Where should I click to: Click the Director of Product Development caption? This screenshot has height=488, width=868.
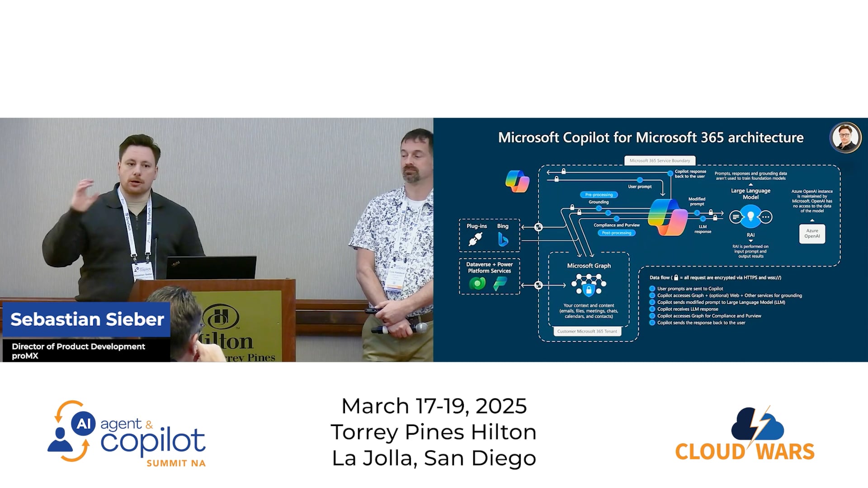click(x=78, y=347)
